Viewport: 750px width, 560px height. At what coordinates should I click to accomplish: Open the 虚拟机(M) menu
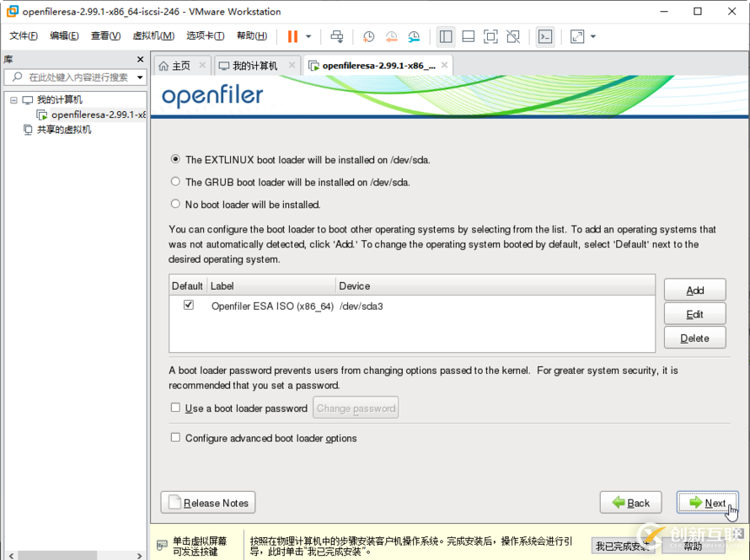point(153,36)
